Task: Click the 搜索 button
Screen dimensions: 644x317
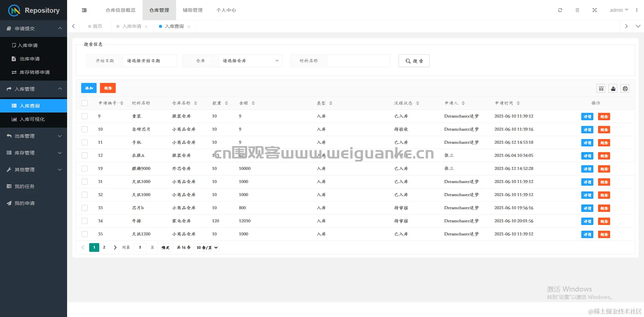Action: pos(414,61)
